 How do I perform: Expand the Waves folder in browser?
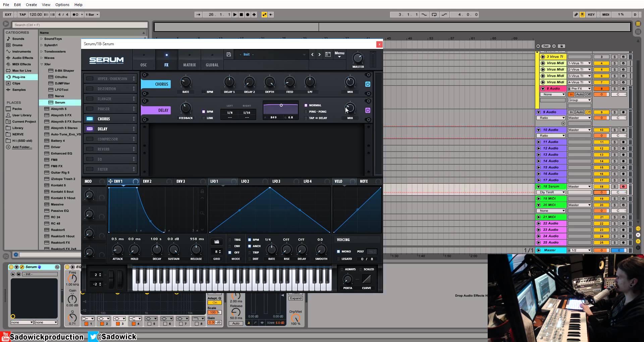click(42, 58)
